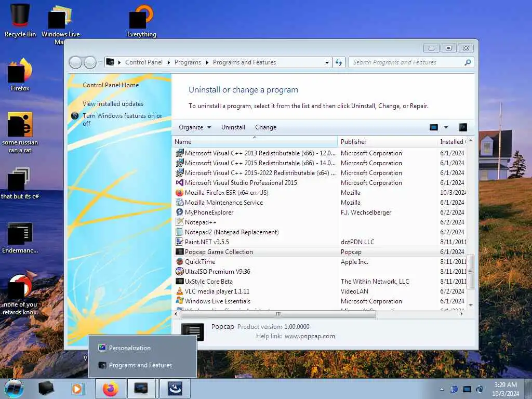Click the VLC media player cone icon
Image resolution: width=532 pixels, height=399 pixels.
(179, 291)
